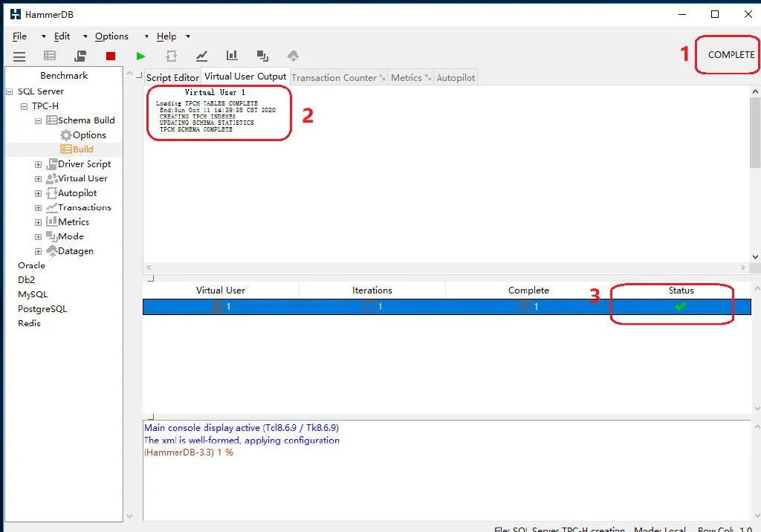Select MySQL database in benchmark list
The height and width of the screenshot is (532, 761).
click(33, 295)
